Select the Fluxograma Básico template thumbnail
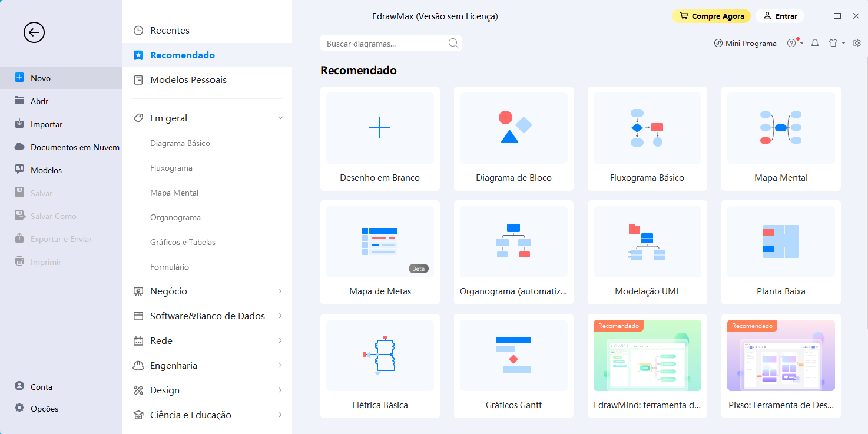Screen dimensions: 868x434 point(647,128)
